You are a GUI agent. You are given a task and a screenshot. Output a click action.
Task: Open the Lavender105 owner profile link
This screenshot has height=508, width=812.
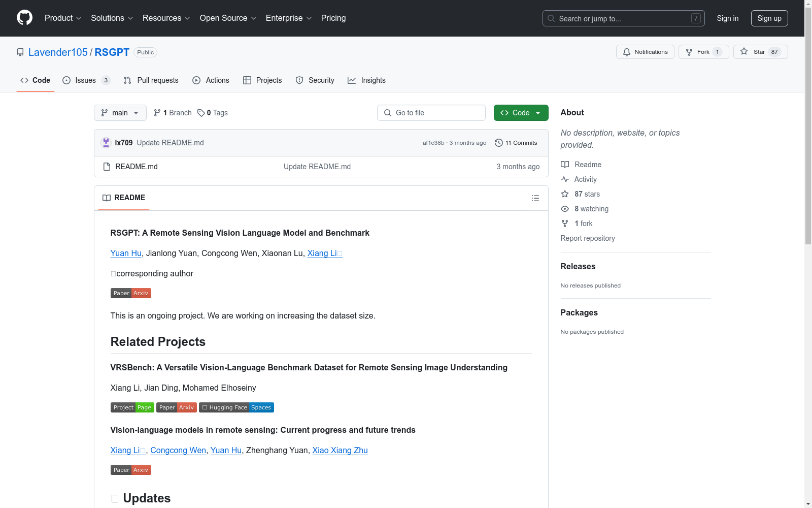pos(58,52)
